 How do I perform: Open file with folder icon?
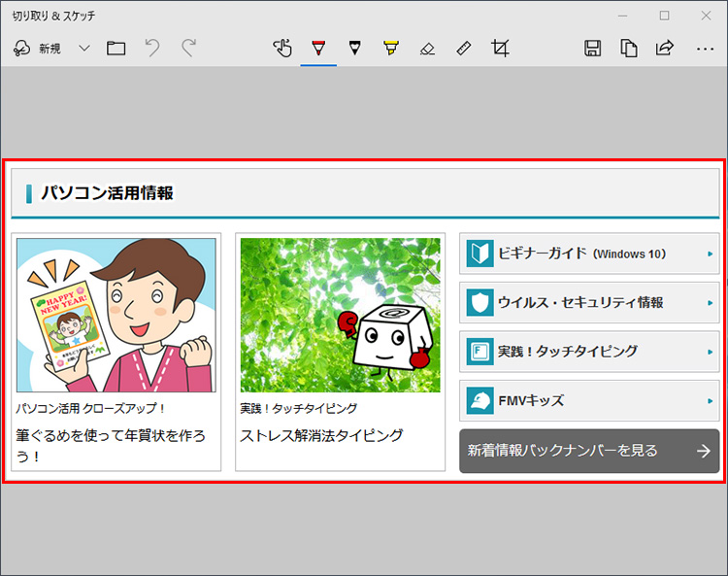(x=116, y=48)
